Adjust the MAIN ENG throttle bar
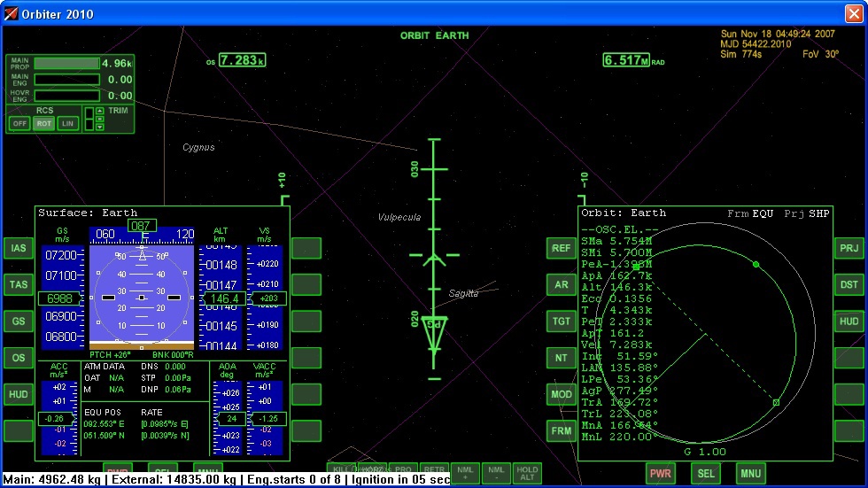The height and width of the screenshot is (488, 868). coord(67,80)
